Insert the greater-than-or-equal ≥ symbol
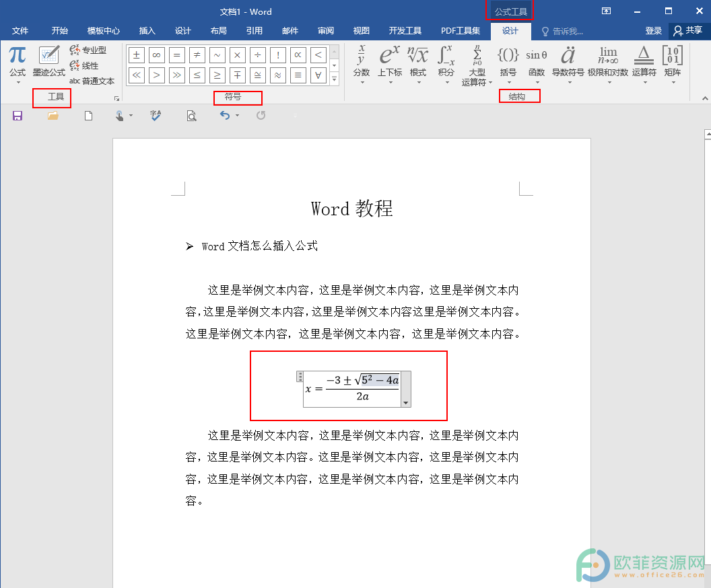This screenshot has height=588, width=711. (217, 75)
